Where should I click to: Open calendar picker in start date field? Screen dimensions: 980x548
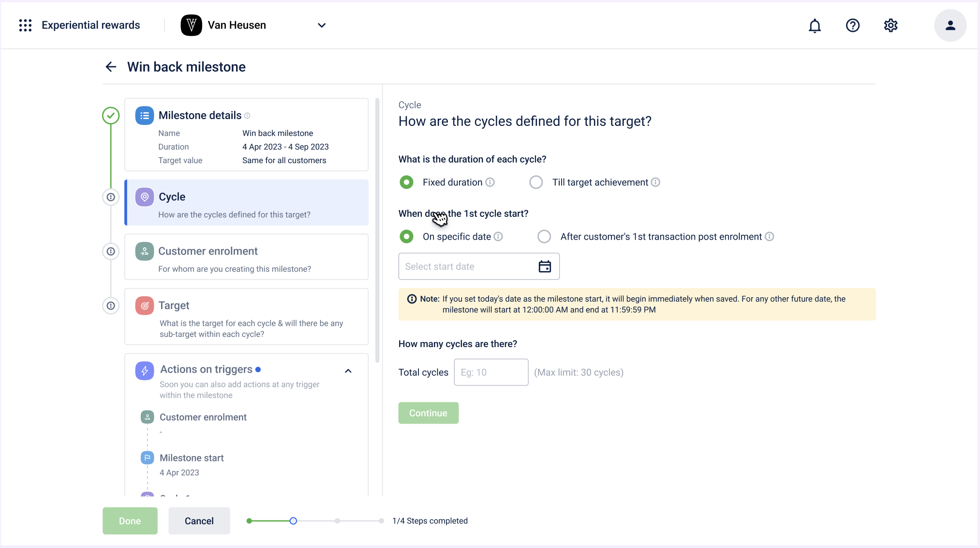[x=545, y=266]
